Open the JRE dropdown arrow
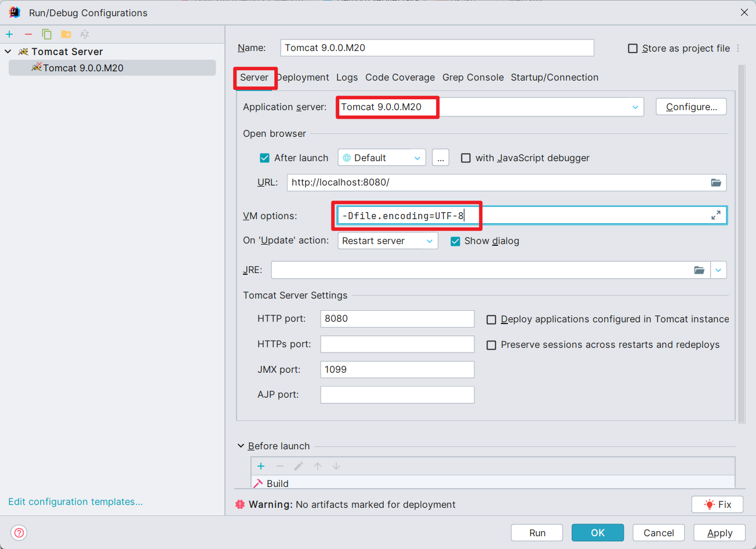This screenshot has height=549, width=756. tap(718, 270)
